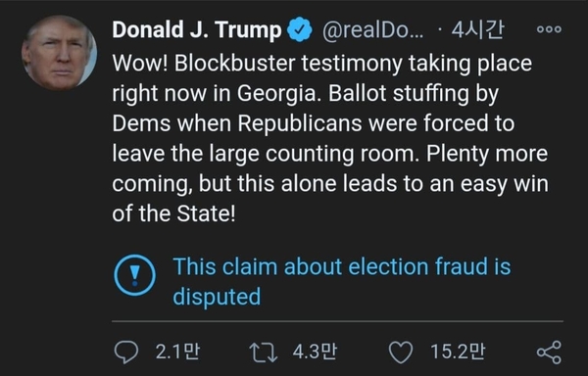The height and width of the screenshot is (376, 588).
Task: Open the share icon options
Action: (549, 352)
